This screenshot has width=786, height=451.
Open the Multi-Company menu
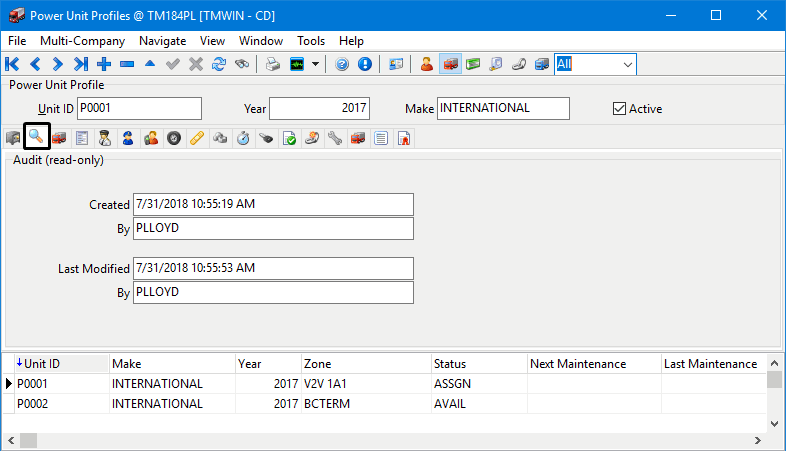(82, 41)
